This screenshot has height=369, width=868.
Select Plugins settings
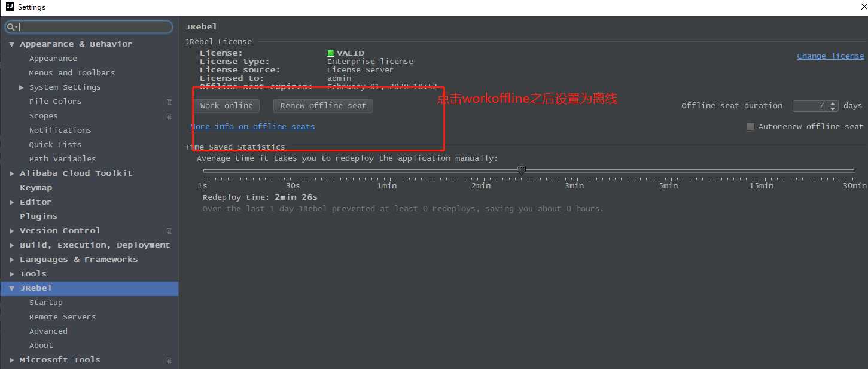[38, 216]
